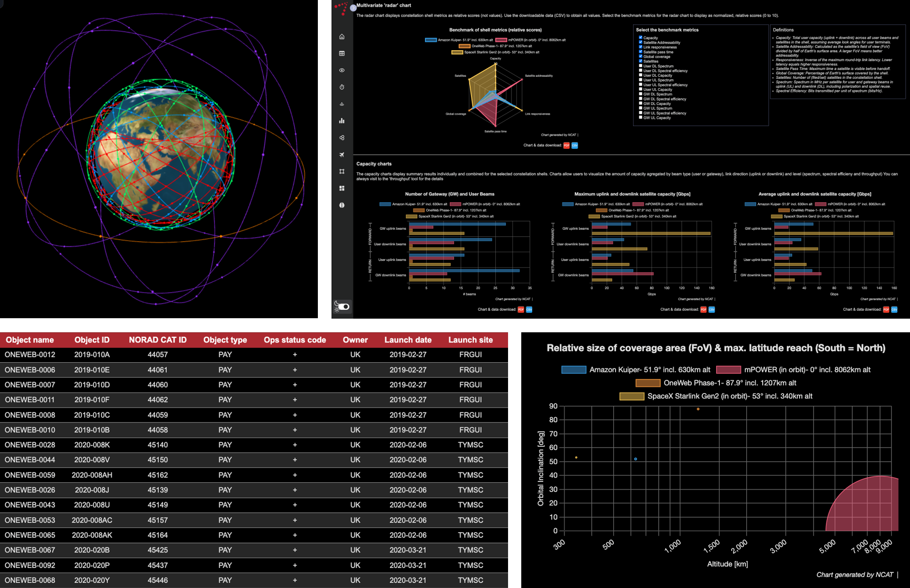910x588 pixels.
Task: Click the table grid sidebar icon
Action: (342, 53)
